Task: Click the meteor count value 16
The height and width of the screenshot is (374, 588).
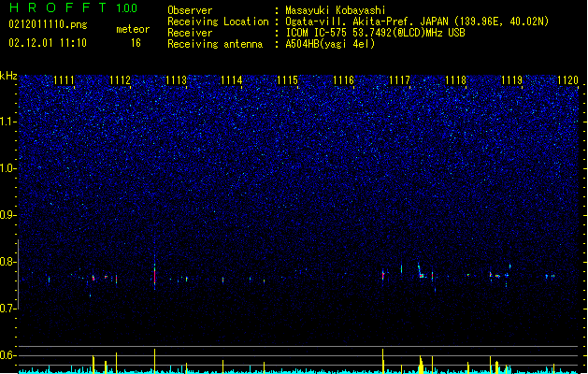Action: [136, 43]
